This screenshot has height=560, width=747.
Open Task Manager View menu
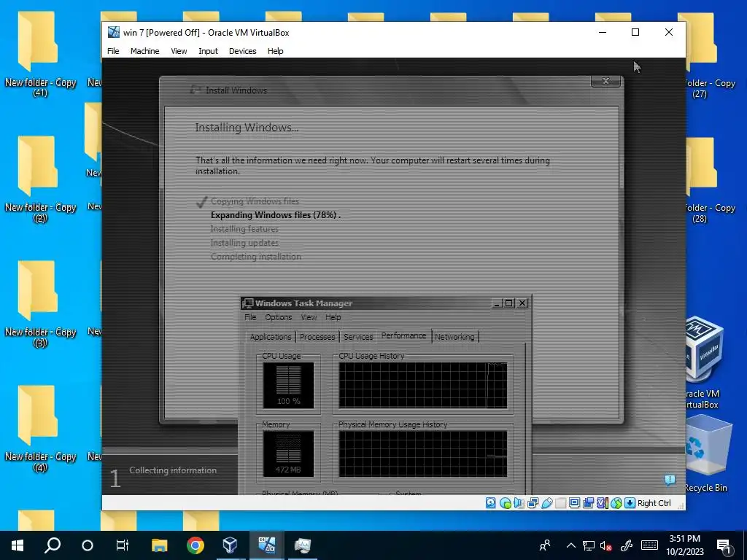[x=309, y=317]
